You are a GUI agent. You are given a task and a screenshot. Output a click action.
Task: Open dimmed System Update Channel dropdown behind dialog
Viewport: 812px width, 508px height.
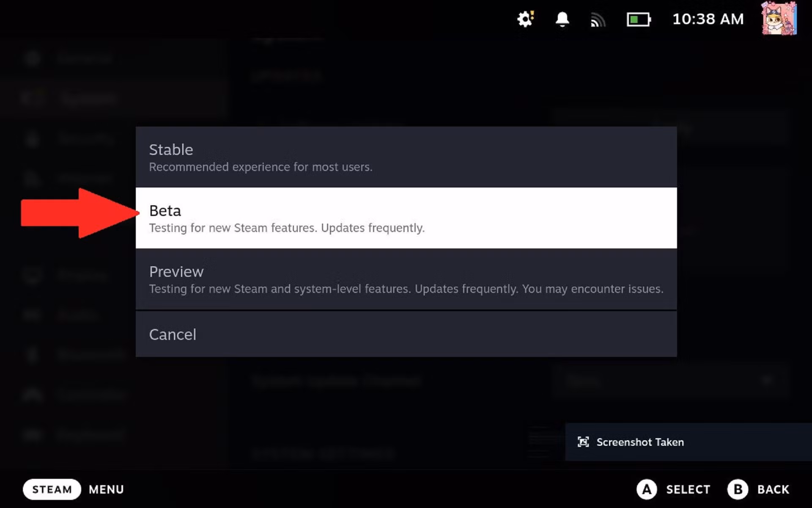point(670,381)
